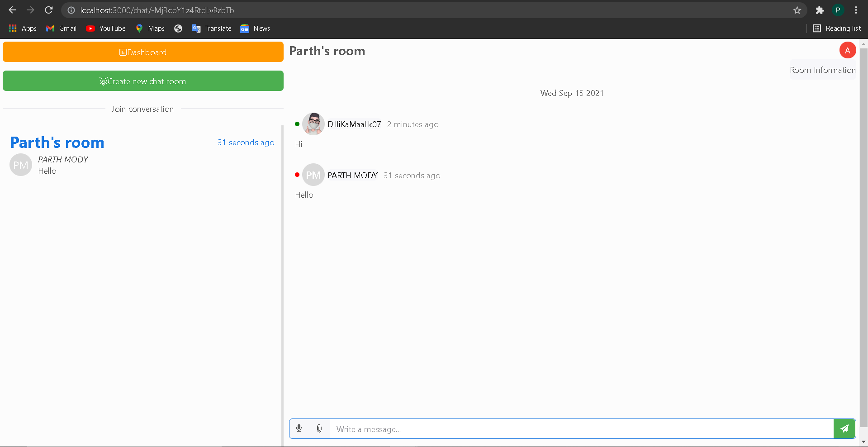This screenshot has width=868, height=447.
Task: Click the page vertical scrollbar
Action: pos(863,238)
